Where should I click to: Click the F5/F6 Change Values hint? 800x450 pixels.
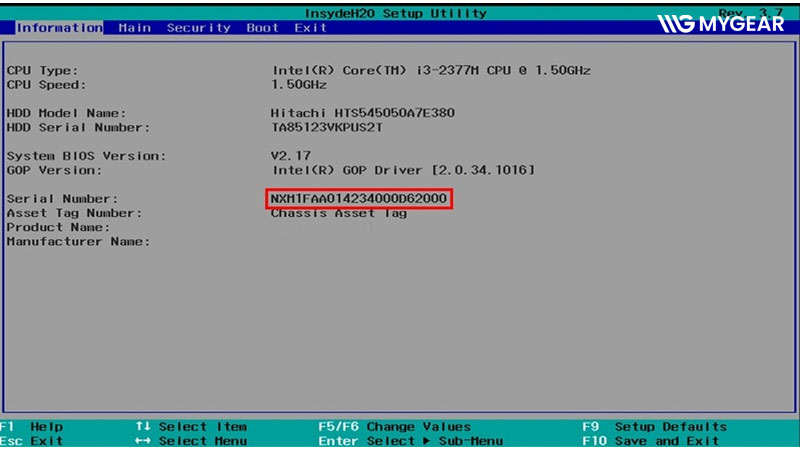tap(394, 427)
